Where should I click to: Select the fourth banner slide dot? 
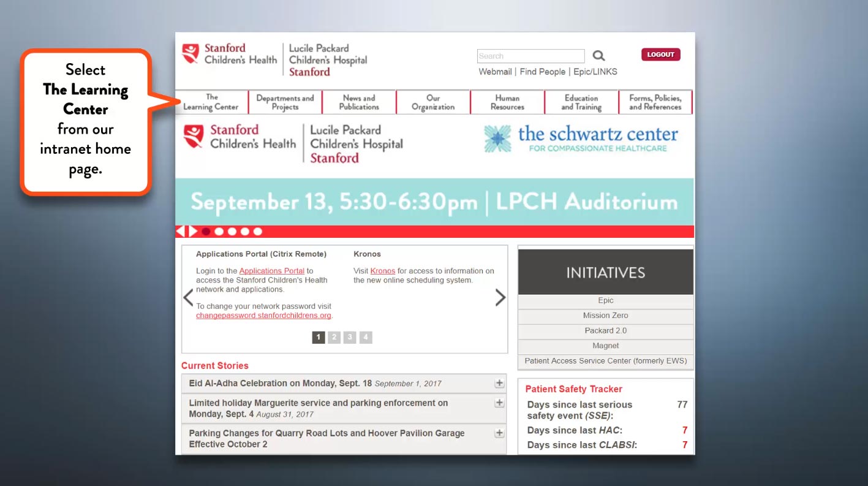click(x=244, y=232)
